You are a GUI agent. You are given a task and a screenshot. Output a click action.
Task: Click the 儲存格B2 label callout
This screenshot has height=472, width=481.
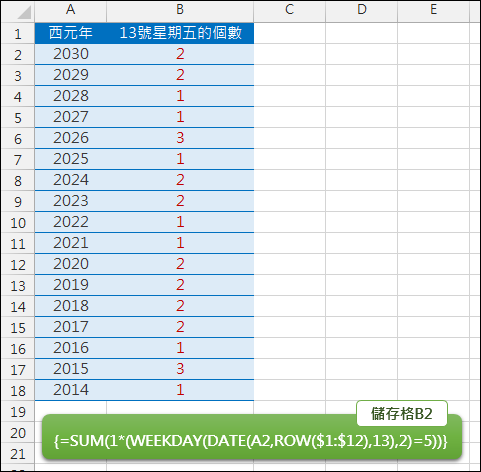coord(402,414)
